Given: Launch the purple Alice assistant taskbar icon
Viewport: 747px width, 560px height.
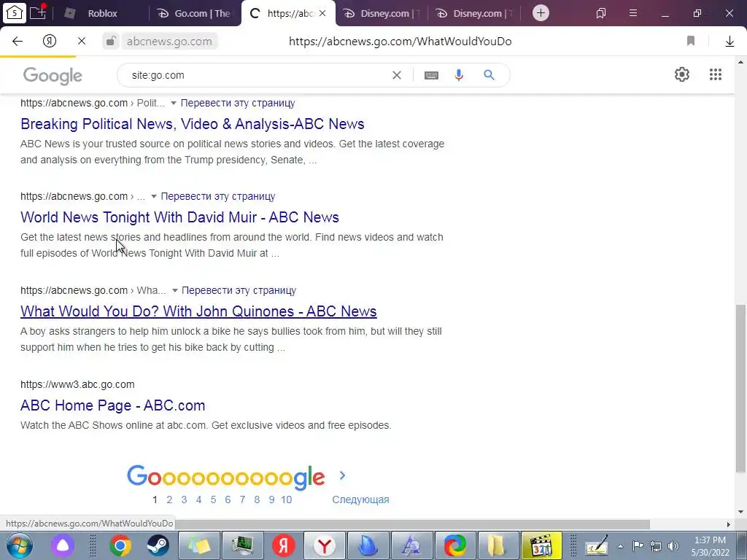Looking at the screenshot, I should click(x=63, y=545).
